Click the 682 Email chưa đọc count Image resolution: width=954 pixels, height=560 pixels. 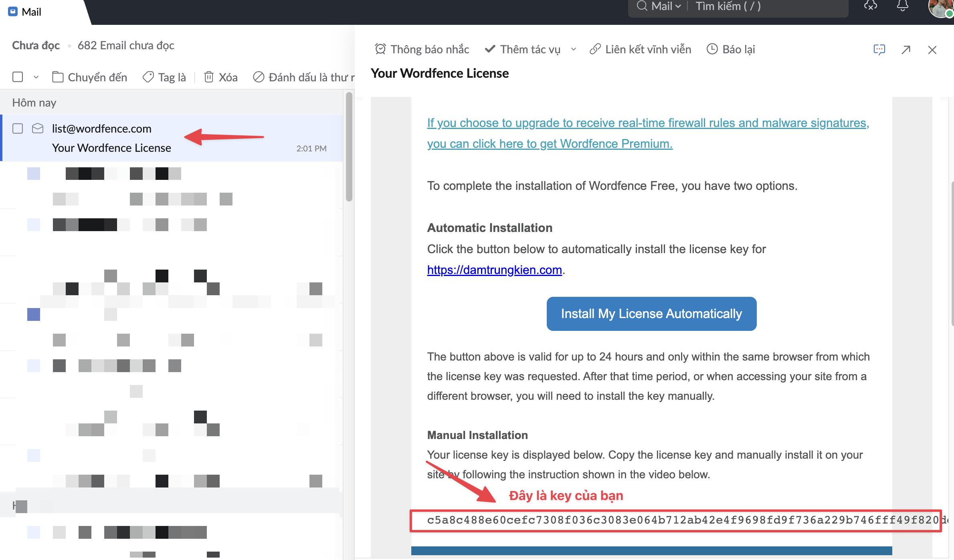coord(126,45)
